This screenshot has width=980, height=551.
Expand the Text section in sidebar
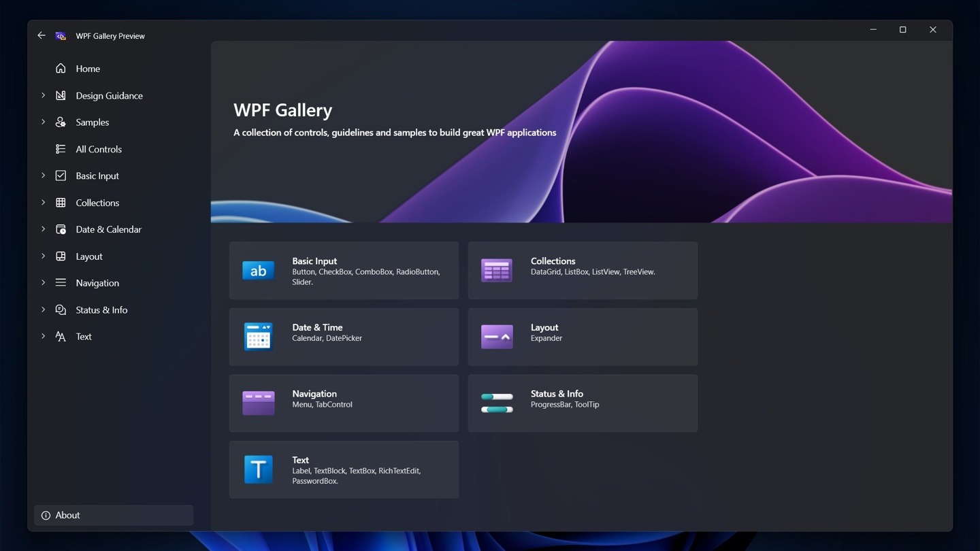click(x=43, y=336)
